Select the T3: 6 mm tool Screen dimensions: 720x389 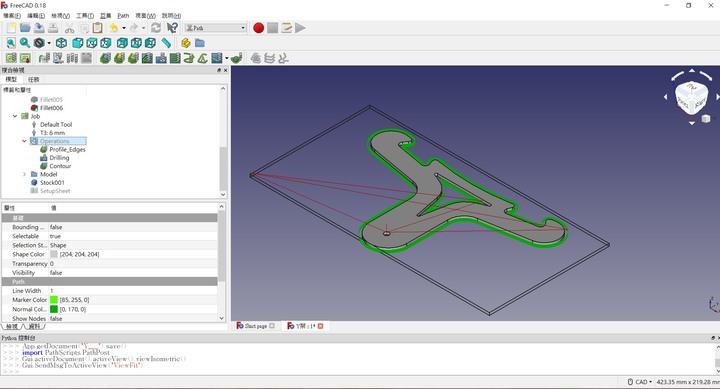pos(52,133)
